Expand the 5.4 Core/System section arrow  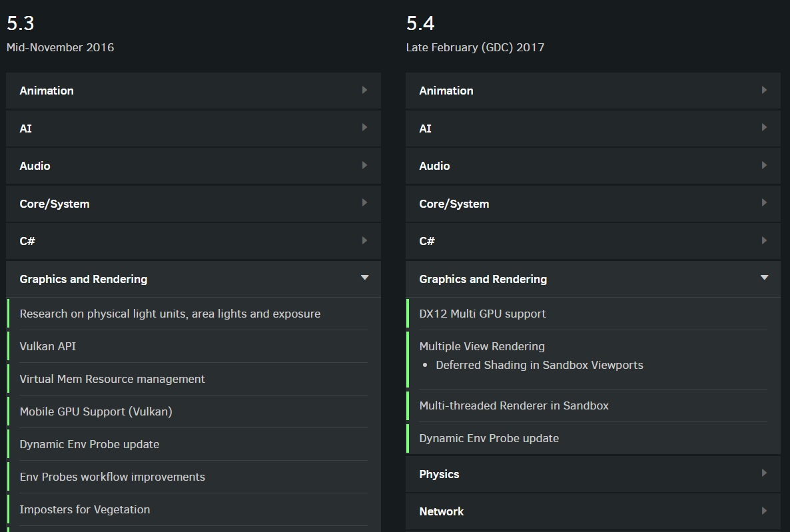pos(764,203)
